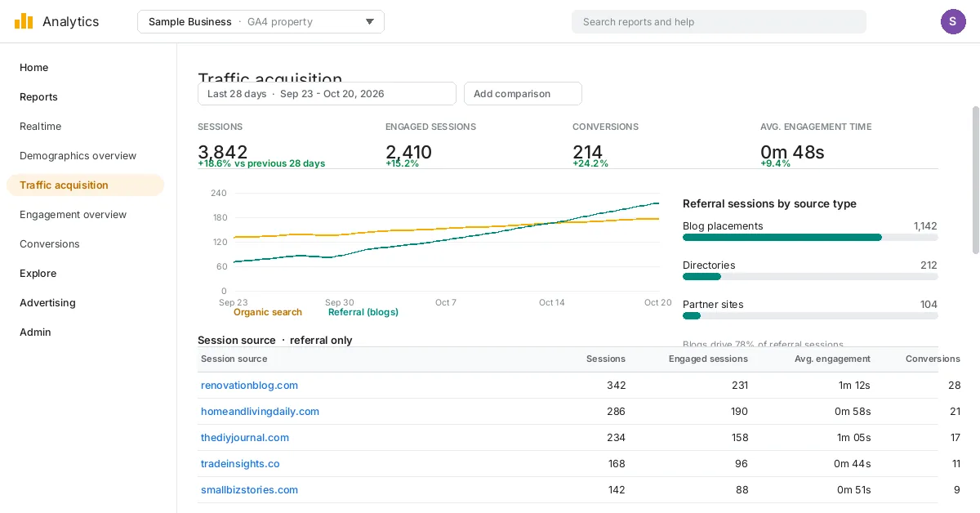980x513 pixels.
Task: Focus the Search reports and help field
Action: click(719, 22)
